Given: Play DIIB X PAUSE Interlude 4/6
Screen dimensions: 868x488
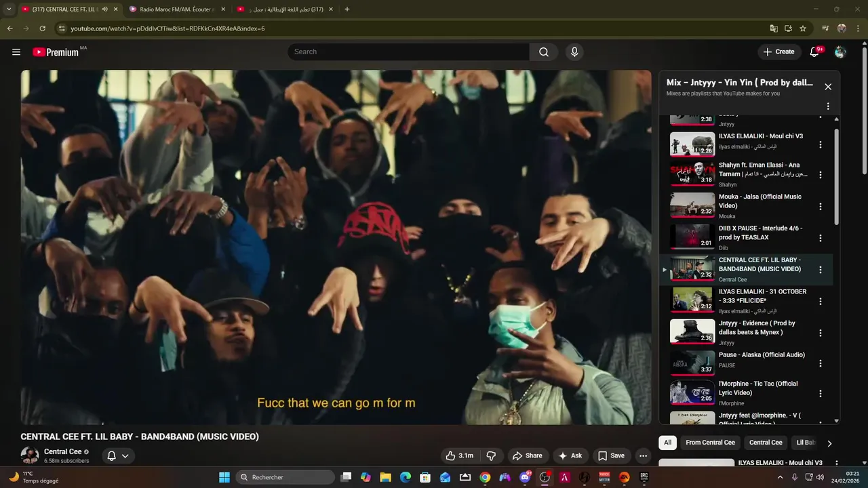Looking at the screenshot, I should coord(692,236).
